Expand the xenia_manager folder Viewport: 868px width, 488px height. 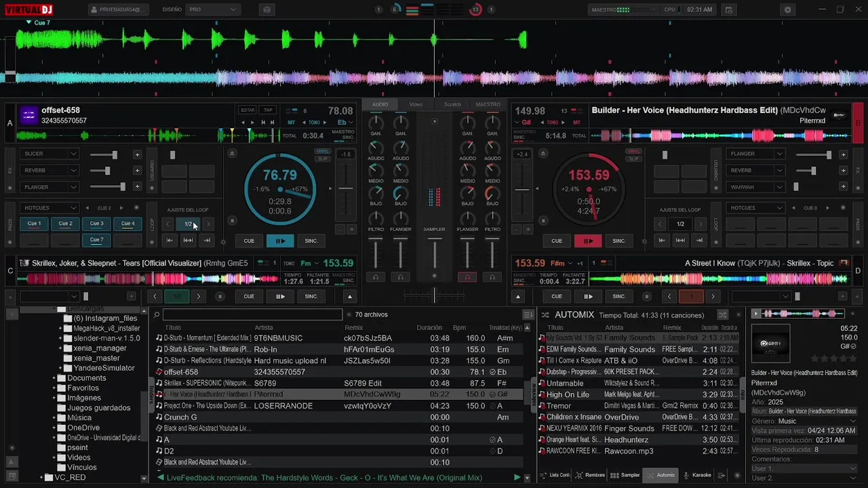point(60,348)
